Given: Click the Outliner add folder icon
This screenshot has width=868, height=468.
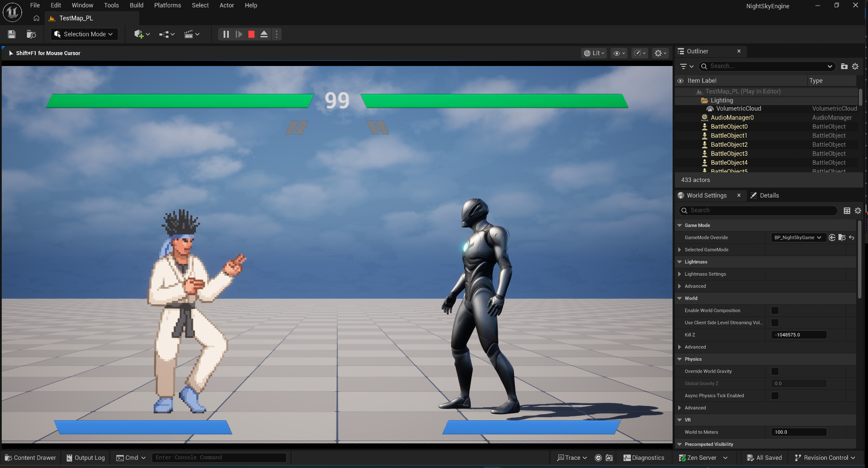Looking at the screenshot, I should tap(844, 66).
